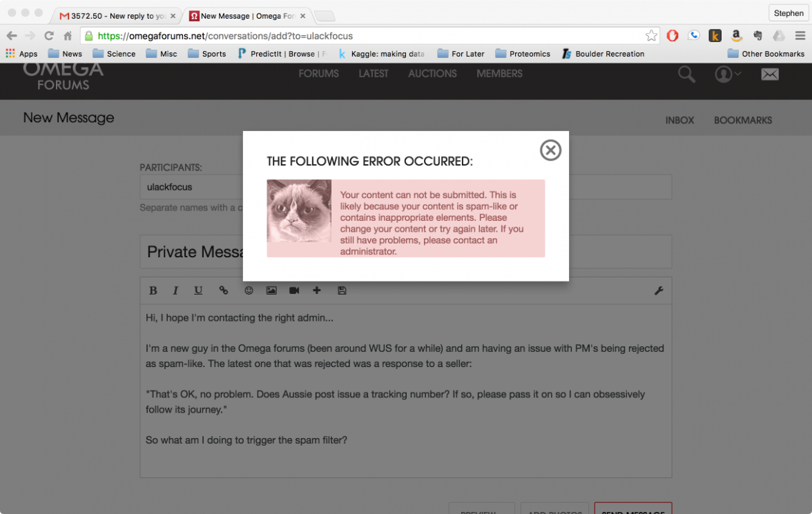Insert a link using chain icon
This screenshot has height=514, width=812.
(x=223, y=290)
